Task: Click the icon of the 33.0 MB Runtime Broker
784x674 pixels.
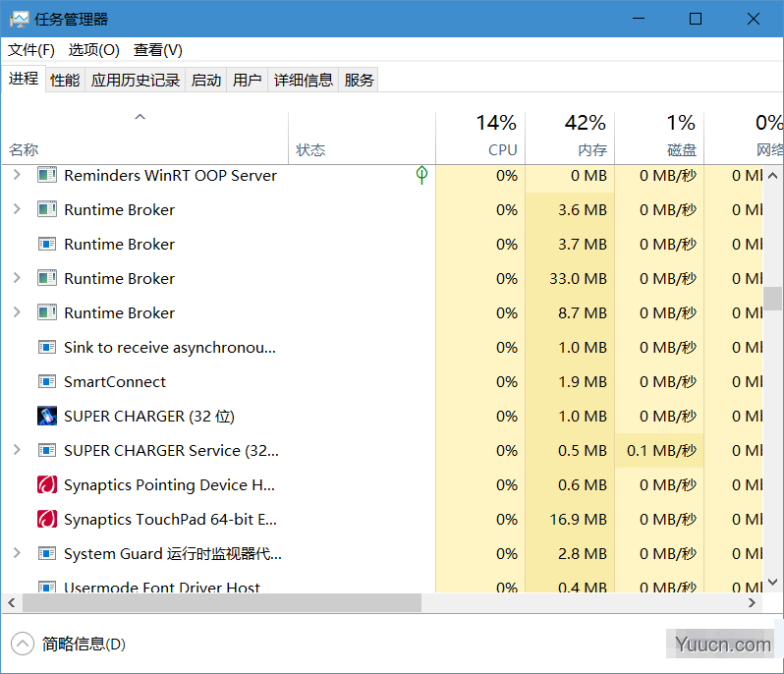Action: [x=47, y=278]
